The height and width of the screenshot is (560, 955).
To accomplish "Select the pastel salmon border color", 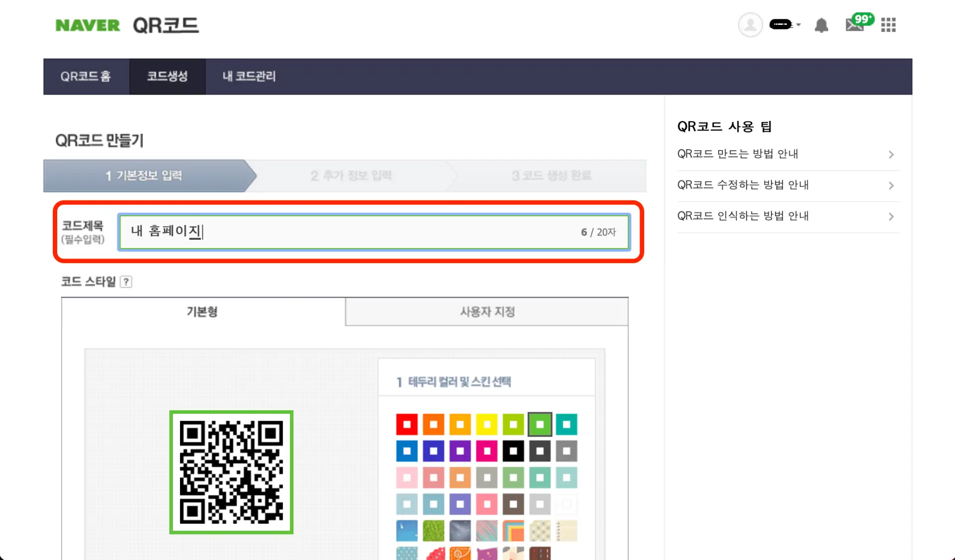I will pyautogui.click(x=434, y=478).
